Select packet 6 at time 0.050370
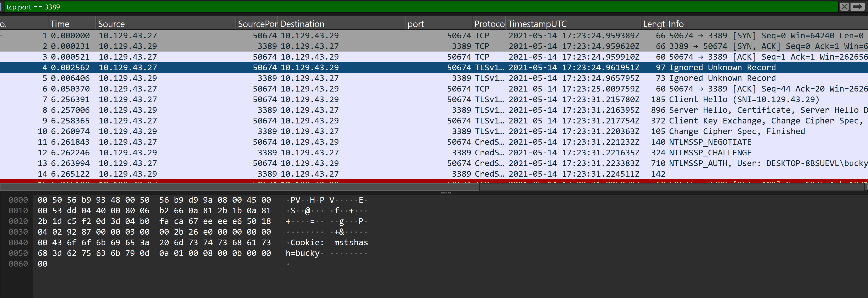The height and width of the screenshot is (298, 868). [434, 89]
